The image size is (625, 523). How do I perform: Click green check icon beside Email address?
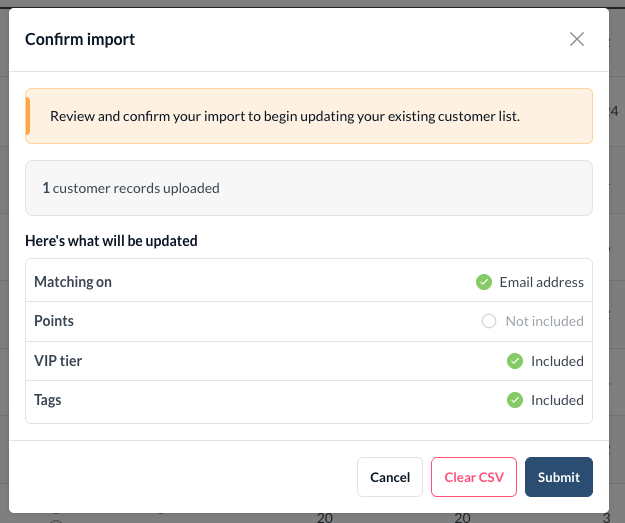tap(483, 282)
